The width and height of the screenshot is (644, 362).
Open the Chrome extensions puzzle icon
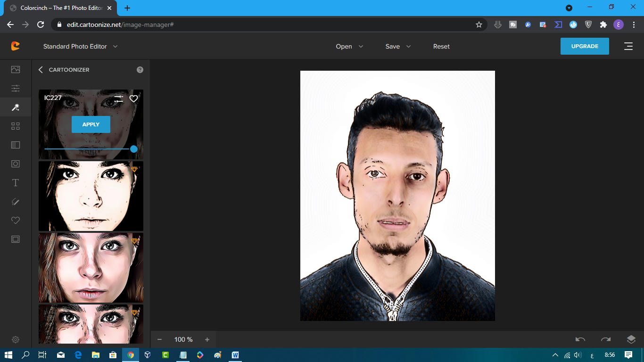(x=603, y=25)
